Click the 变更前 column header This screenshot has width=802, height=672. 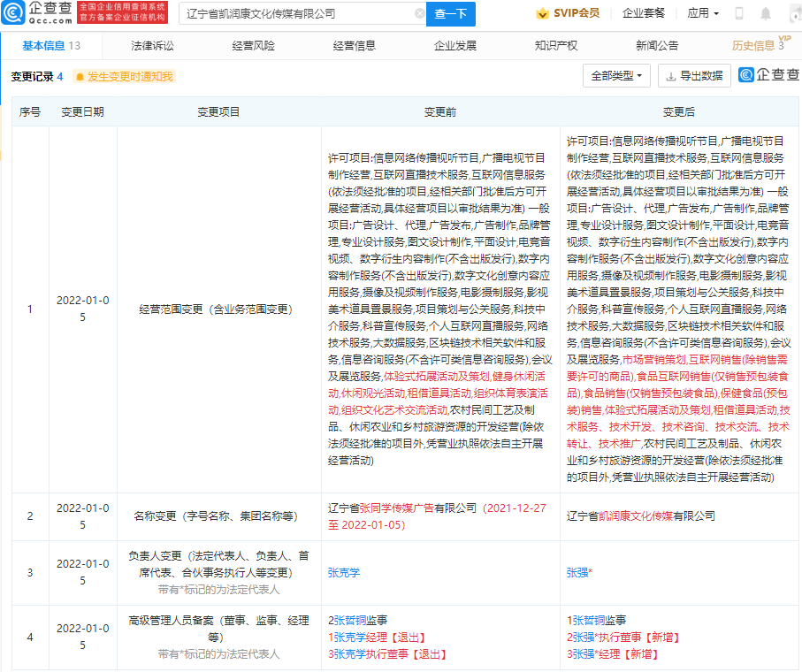(x=439, y=112)
